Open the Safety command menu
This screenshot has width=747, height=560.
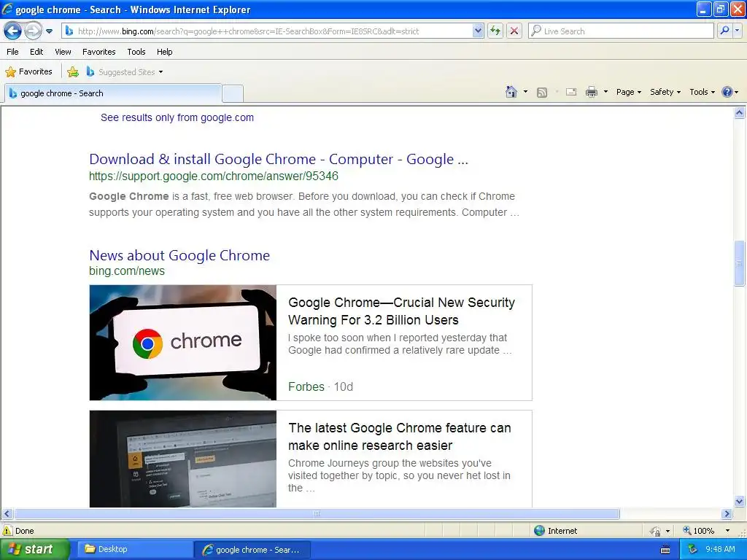[665, 92]
